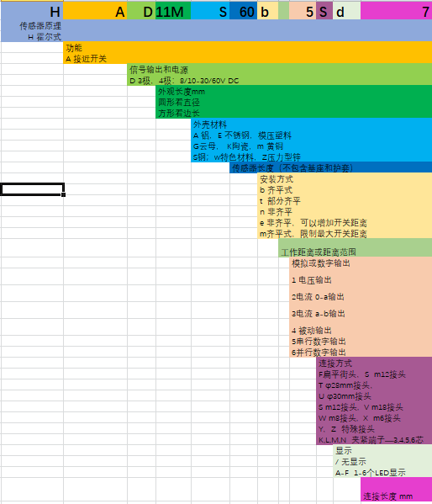Screen dimensions: 432x504
Task: Click the magenta header cell showing 7
Action: 397,11
